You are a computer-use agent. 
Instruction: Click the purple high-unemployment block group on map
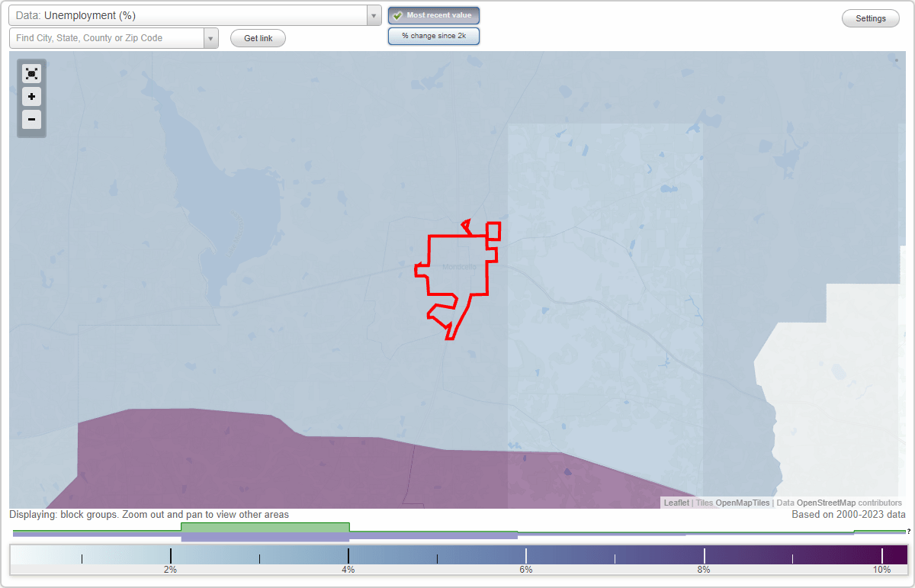tap(305, 465)
